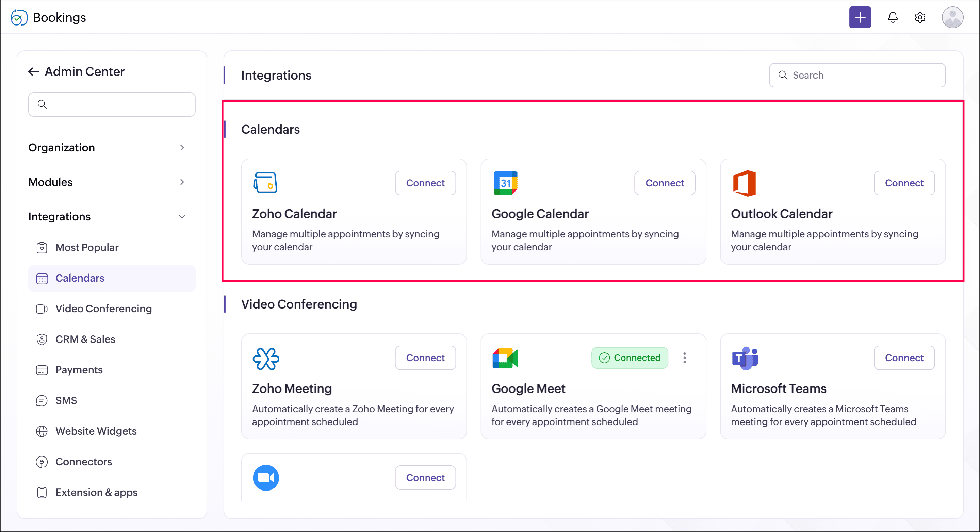The width and height of the screenshot is (980, 532).
Task: Expand the Organization section chevron
Action: [182, 148]
